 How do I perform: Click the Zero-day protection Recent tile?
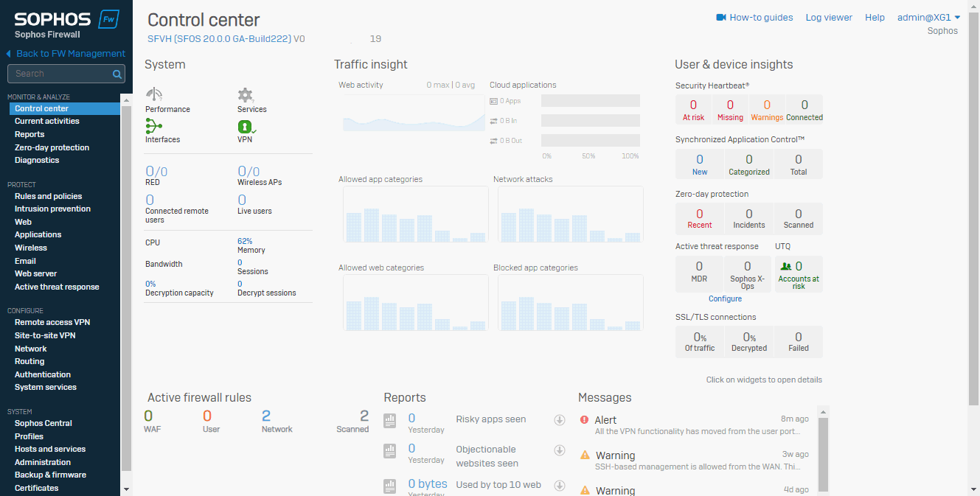pyautogui.click(x=700, y=218)
